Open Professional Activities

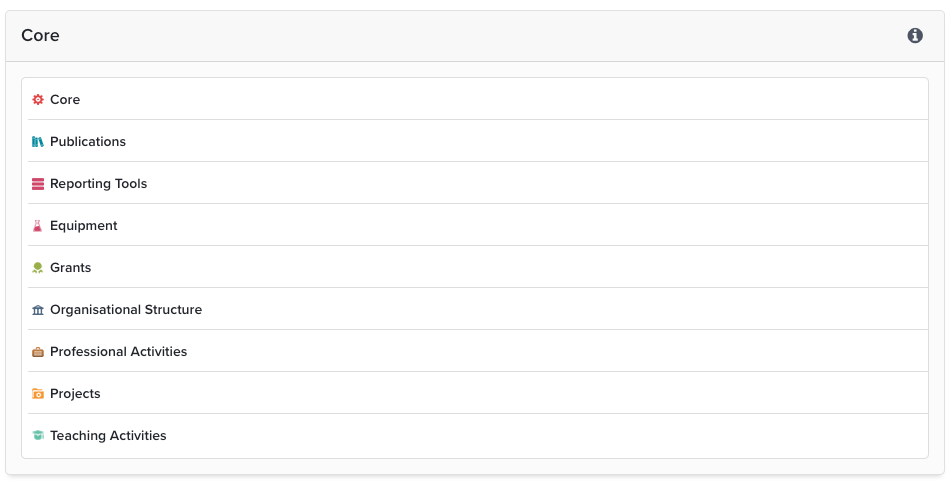118,352
